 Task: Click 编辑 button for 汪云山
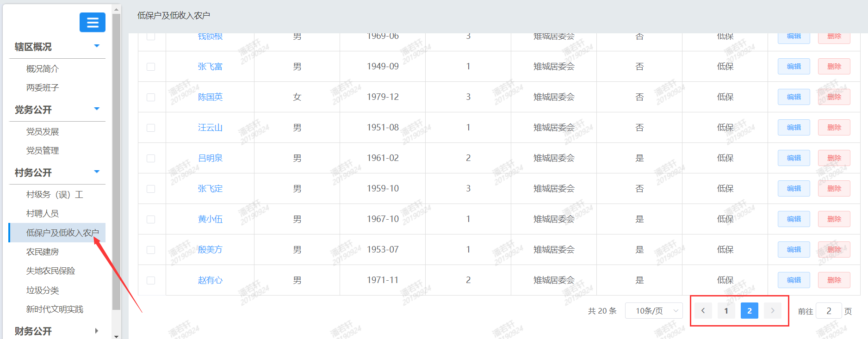794,128
